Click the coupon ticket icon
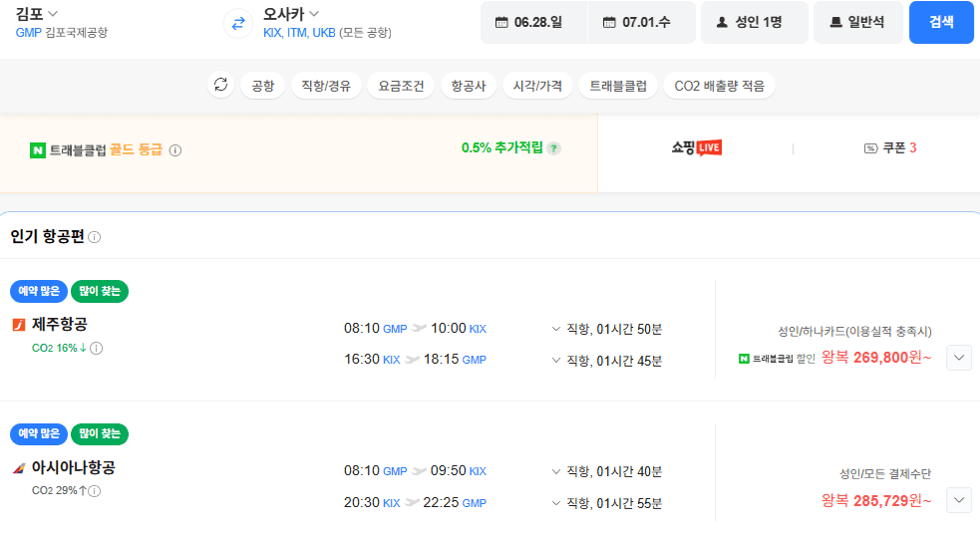Screen dimensions: 980x536 pos(870,148)
